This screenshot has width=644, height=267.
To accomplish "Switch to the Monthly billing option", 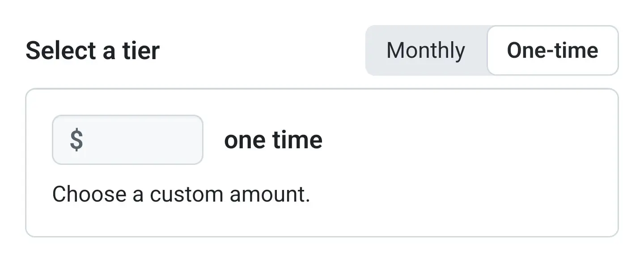I will 426,50.
